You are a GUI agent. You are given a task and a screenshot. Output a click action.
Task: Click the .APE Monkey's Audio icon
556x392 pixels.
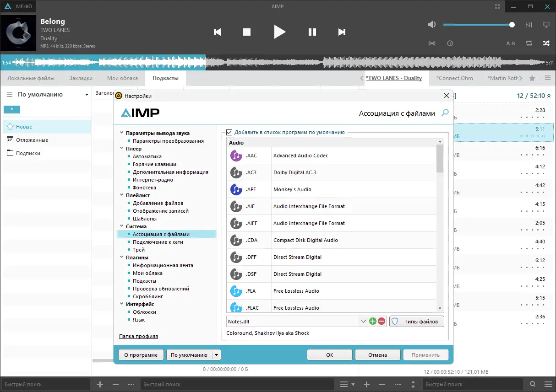pyautogui.click(x=236, y=189)
